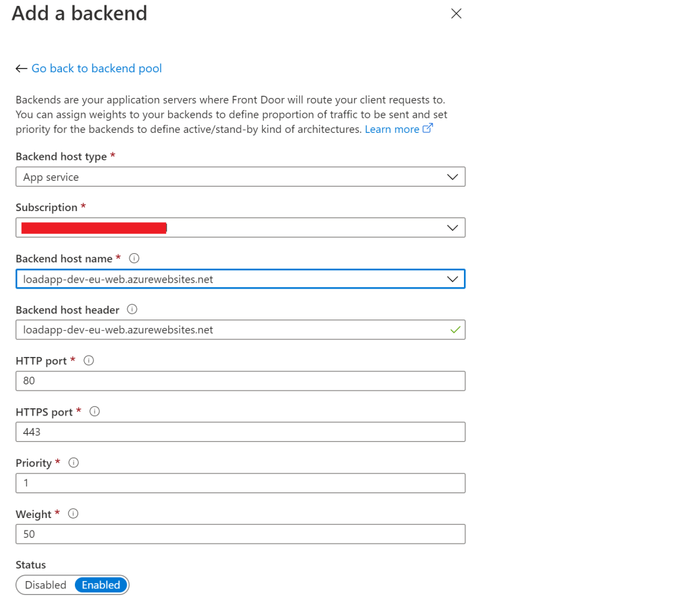673x616 pixels.
Task: Click the Priority info icon
Action: [x=74, y=463]
